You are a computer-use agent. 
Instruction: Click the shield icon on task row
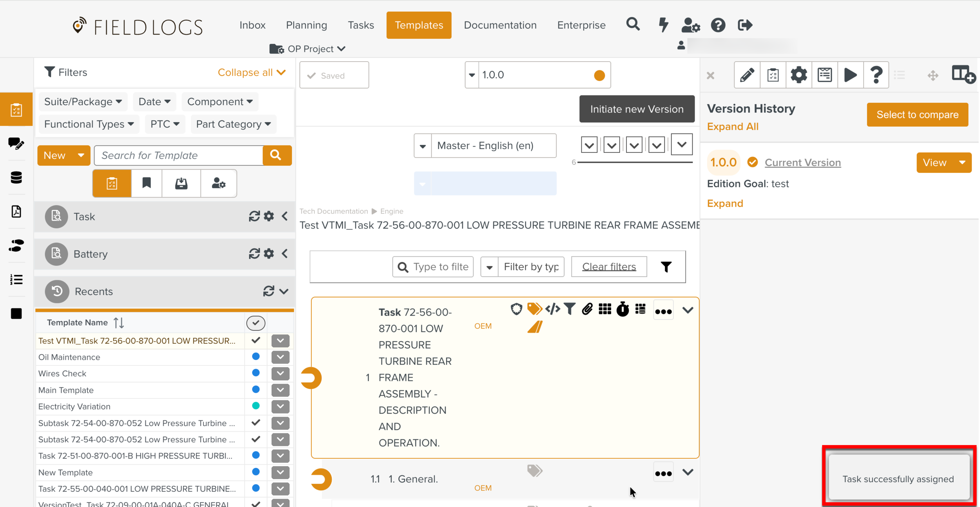point(517,309)
